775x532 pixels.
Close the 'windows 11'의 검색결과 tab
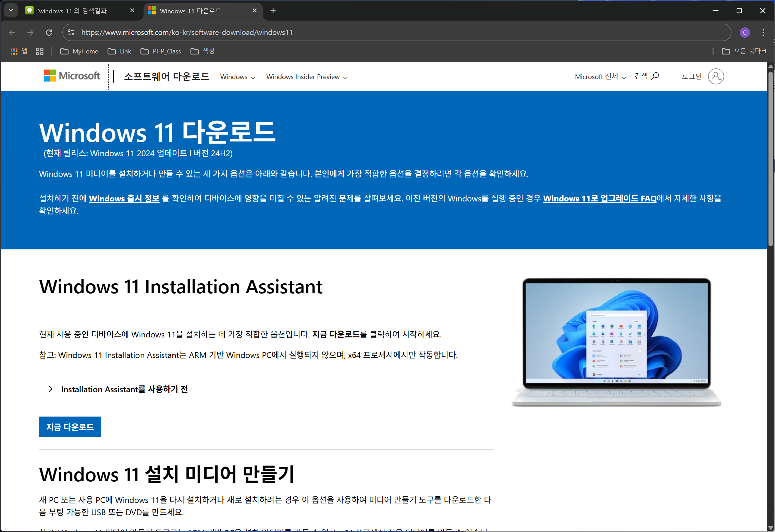pyautogui.click(x=132, y=11)
